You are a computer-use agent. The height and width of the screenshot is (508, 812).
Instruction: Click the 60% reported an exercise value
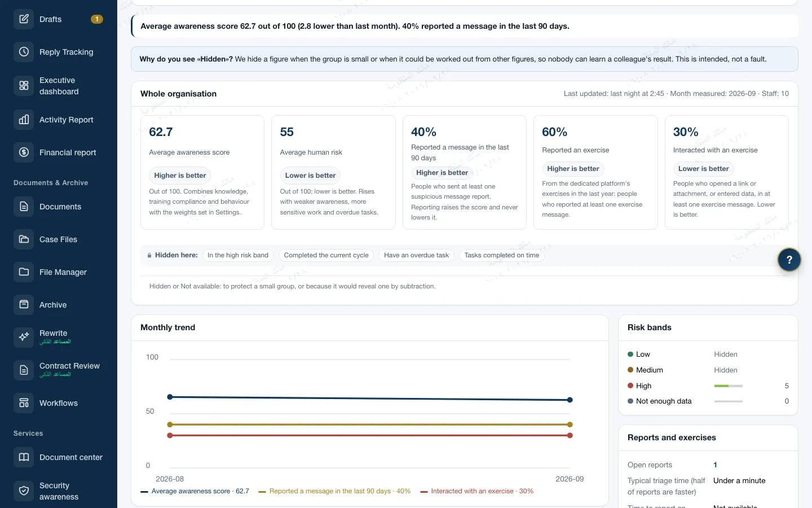tap(554, 132)
